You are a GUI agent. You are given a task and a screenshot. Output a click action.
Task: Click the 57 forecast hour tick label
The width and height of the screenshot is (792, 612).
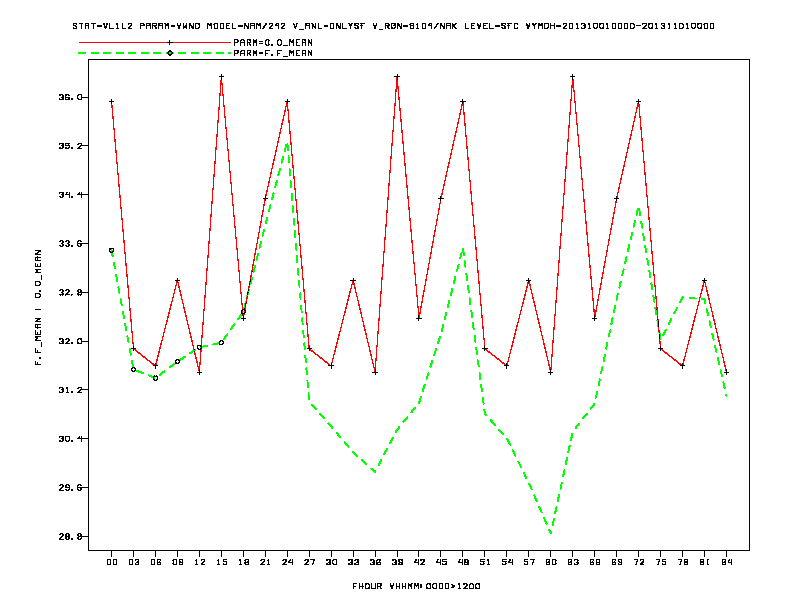tap(529, 562)
